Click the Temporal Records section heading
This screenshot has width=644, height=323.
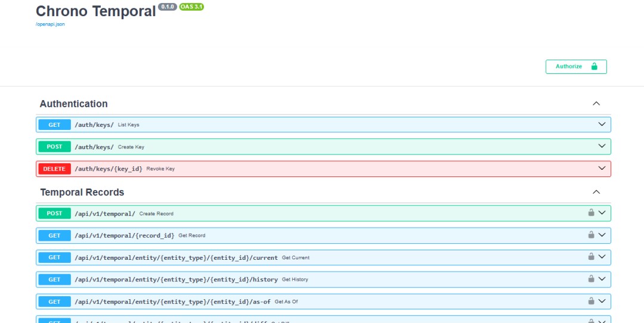[82, 192]
